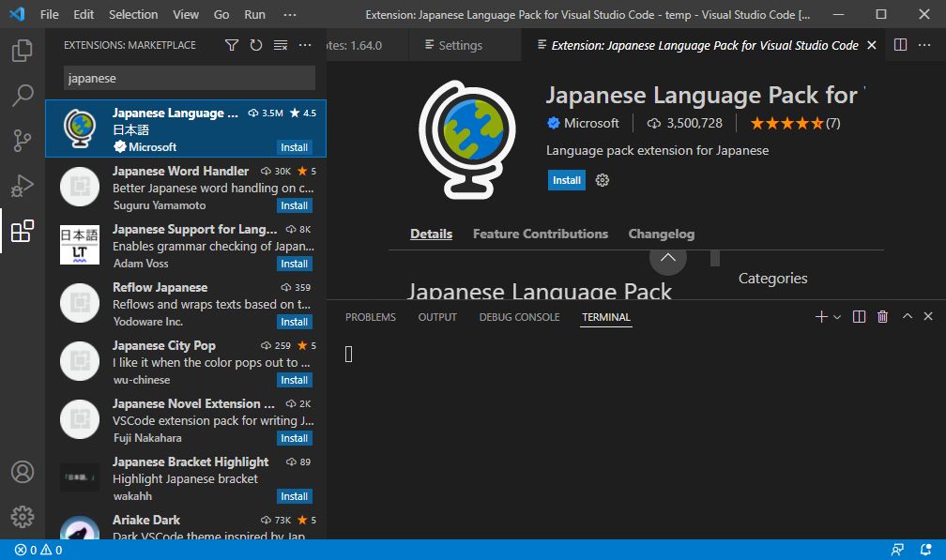Switch to the PROBLEMS panel tab
This screenshot has width=946, height=560.
click(371, 317)
